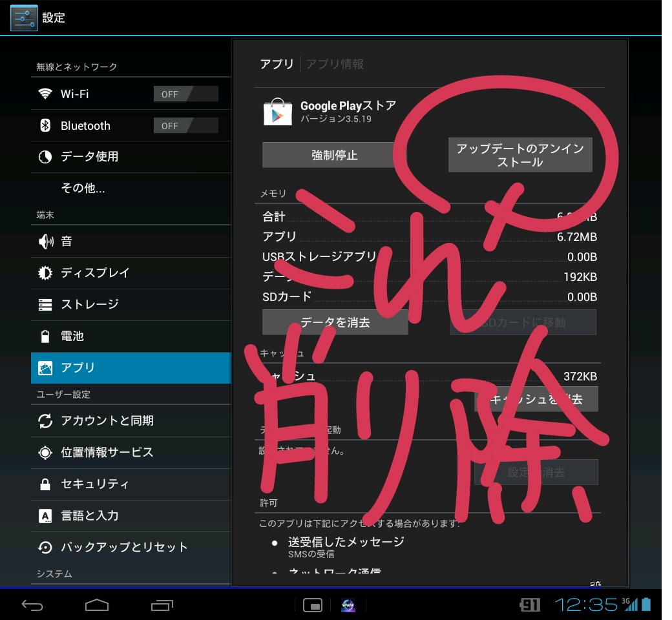The height and width of the screenshot is (620, 672).
Task: Tap the Settings app icon in header
Action: [24, 18]
